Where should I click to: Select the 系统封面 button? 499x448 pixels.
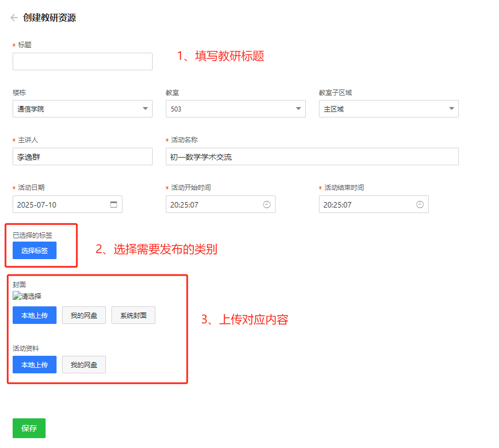(133, 315)
